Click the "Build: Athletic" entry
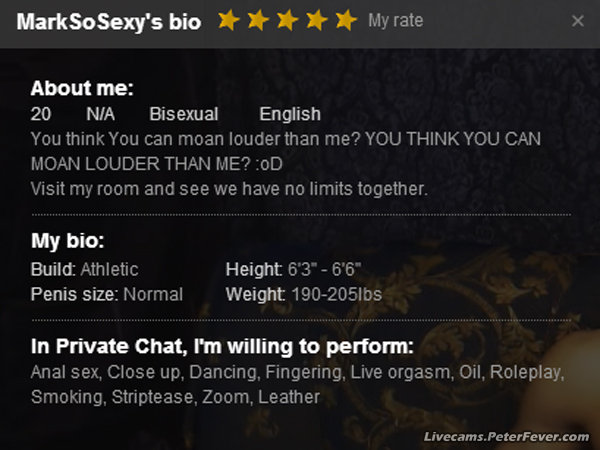 (x=85, y=269)
